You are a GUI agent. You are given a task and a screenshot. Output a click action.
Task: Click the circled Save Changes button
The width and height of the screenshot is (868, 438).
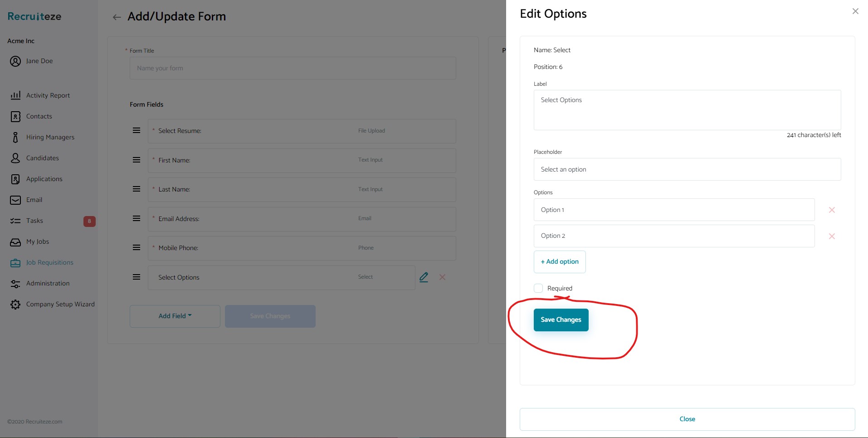point(561,320)
